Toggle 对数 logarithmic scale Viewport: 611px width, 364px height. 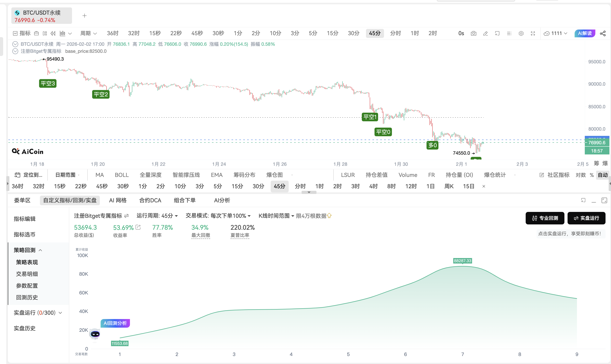[x=580, y=175]
